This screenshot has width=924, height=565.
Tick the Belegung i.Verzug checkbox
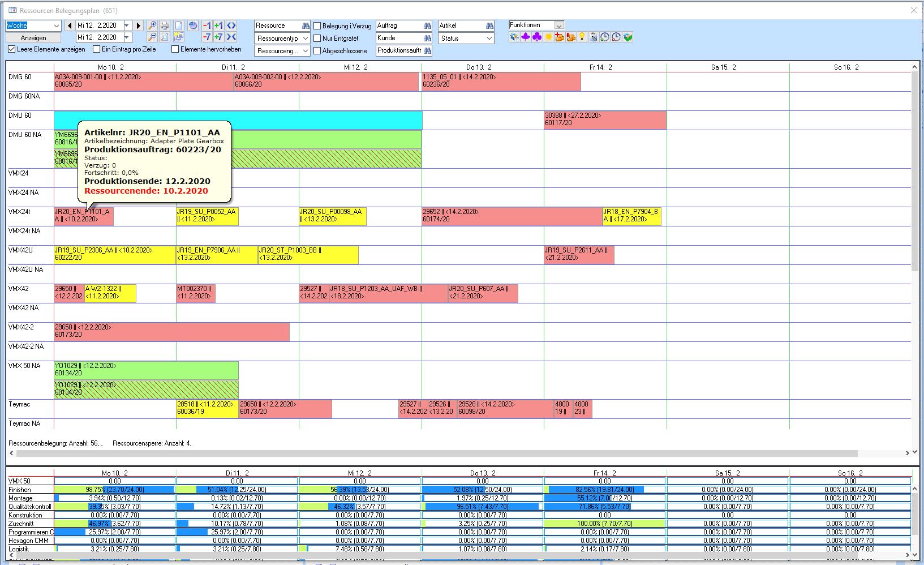(x=317, y=26)
